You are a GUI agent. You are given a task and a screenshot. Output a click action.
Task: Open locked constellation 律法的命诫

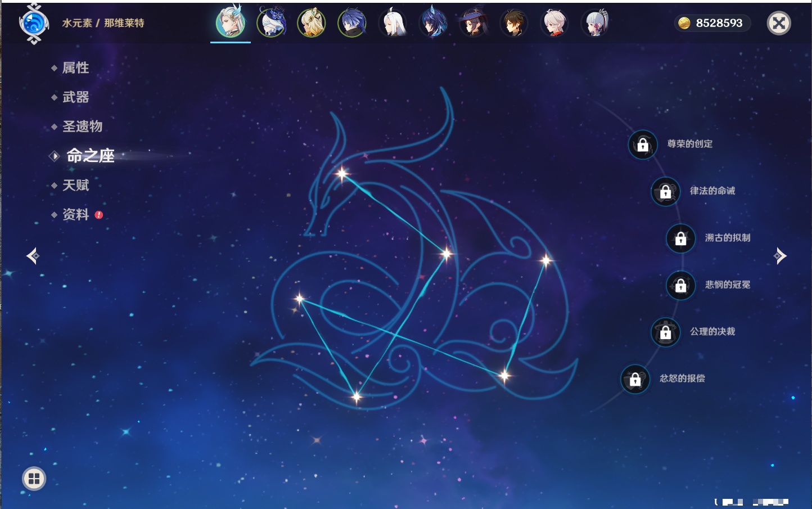pos(665,191)
